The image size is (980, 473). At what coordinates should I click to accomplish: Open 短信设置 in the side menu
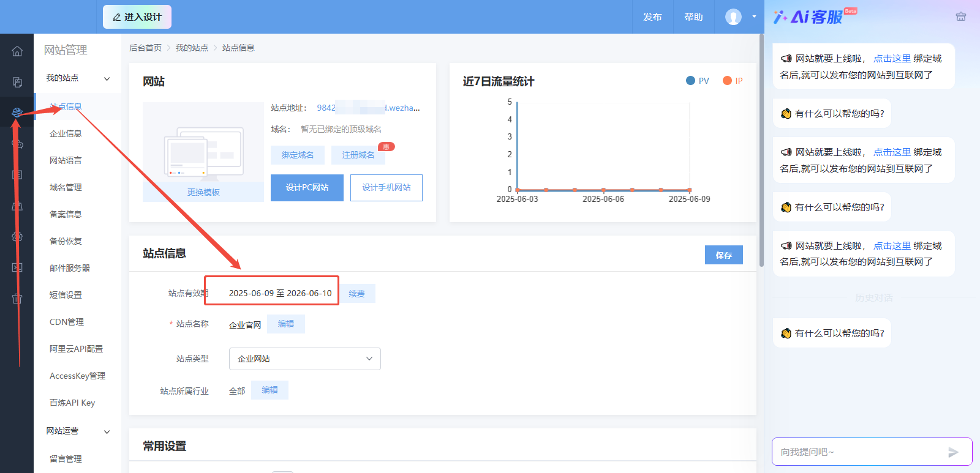tap(66, 295)
